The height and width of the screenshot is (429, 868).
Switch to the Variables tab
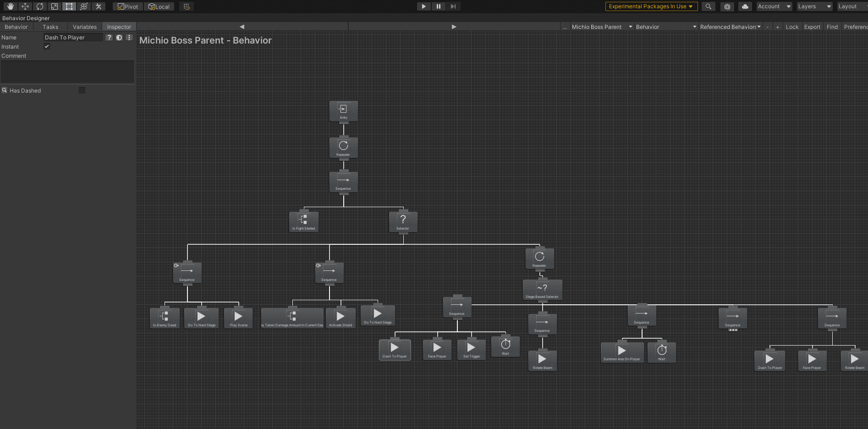(x=85, y=27)
